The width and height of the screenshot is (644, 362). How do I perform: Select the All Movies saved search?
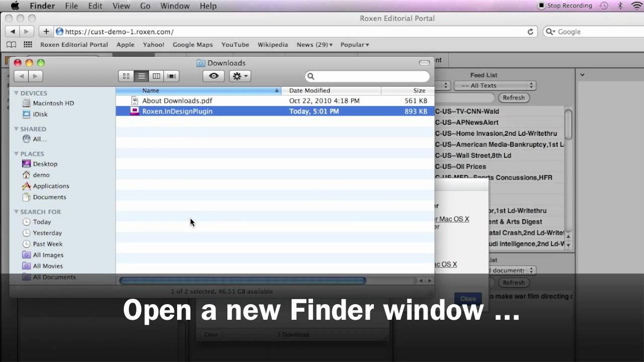click(43, 266)
